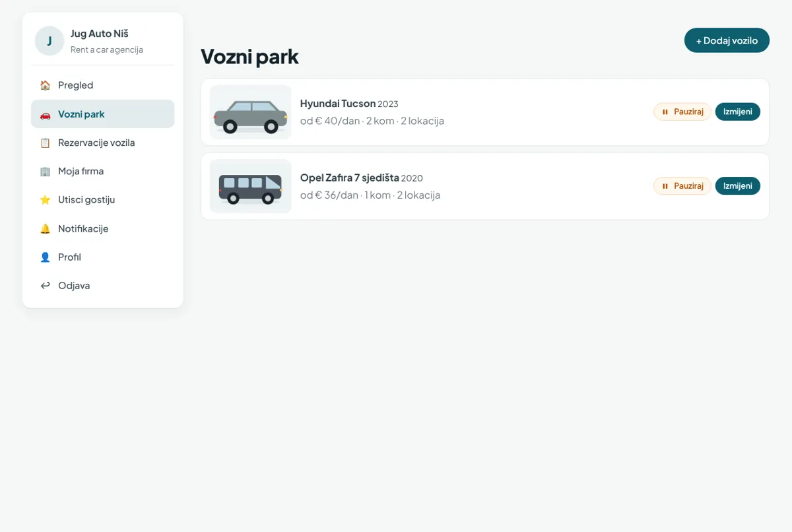792x532 pixels.
Task: Click the person icon beside Profil
Action: coord(45,257)
